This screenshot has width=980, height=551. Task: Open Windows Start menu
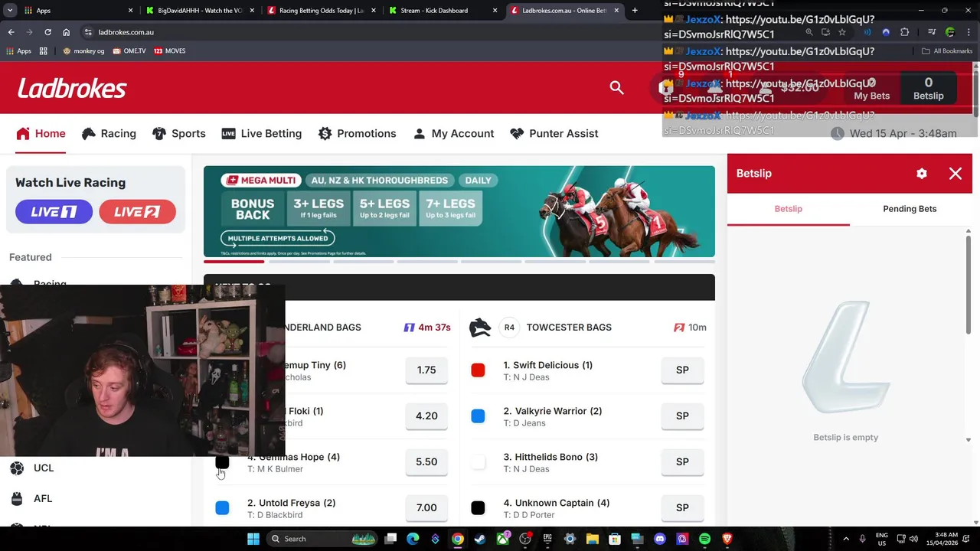(253, 539)
